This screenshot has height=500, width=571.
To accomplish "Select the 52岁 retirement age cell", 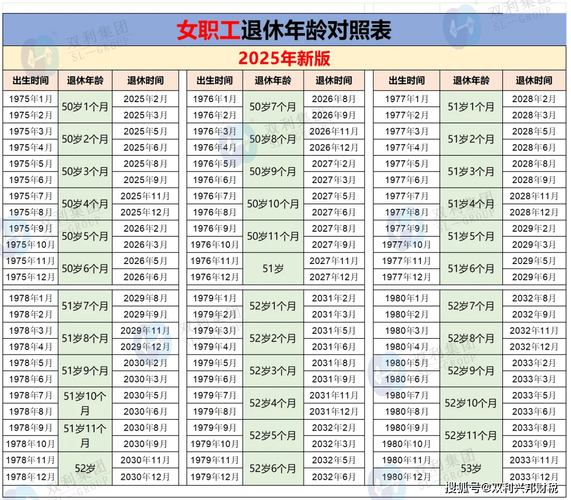I will [85, 468].
